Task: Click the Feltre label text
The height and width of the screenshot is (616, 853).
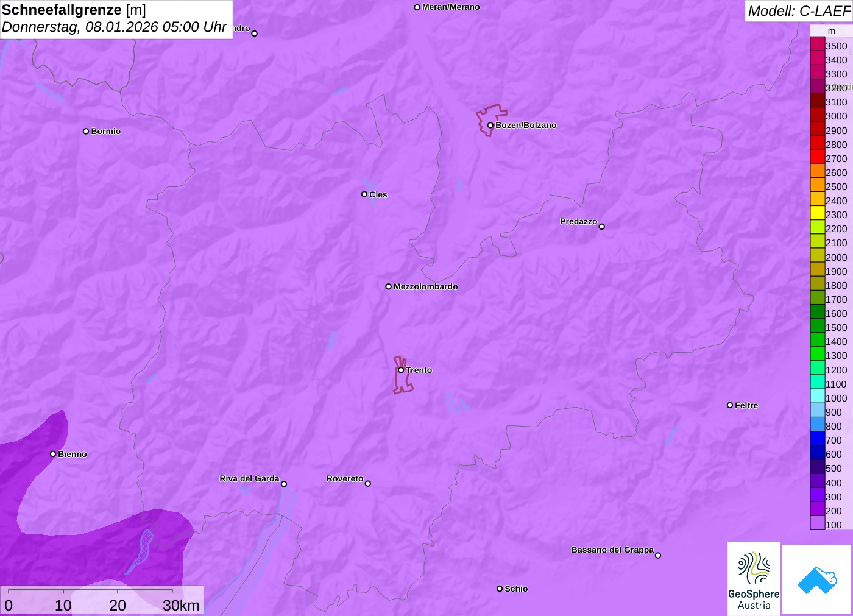Action: 746,405
